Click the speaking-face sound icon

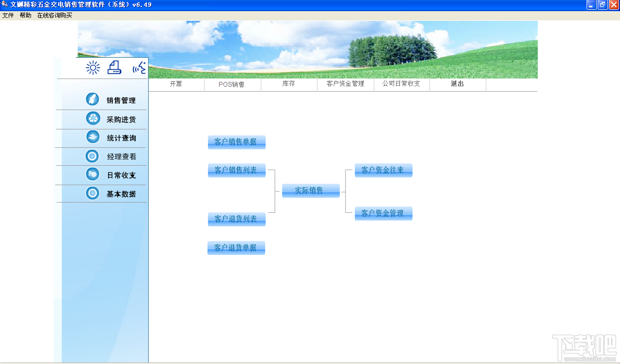click(139, 68)
